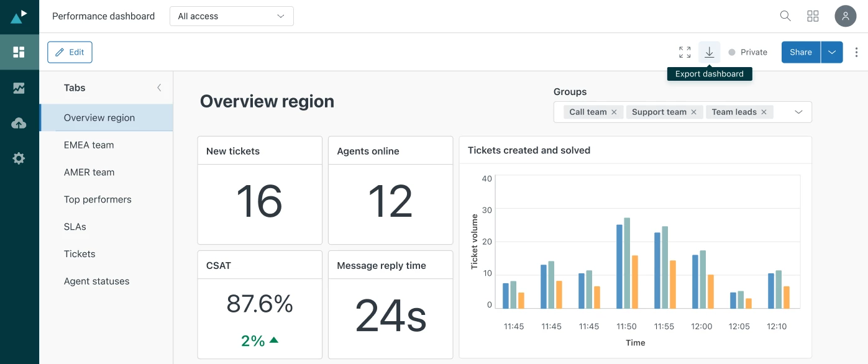The height and width of the screenshot is (364, 868).
Task: Click the orange bar at 12:05
Action: (749, 303)
